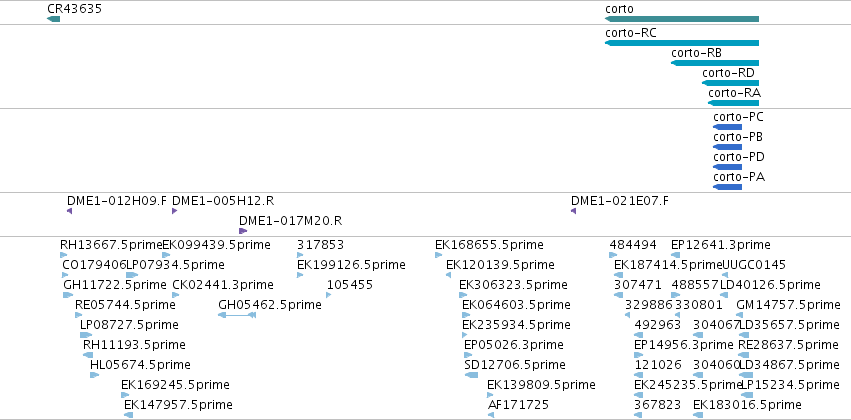Click the LD40126.5prime label
This screenshot has height=420, width=851.
770,285
